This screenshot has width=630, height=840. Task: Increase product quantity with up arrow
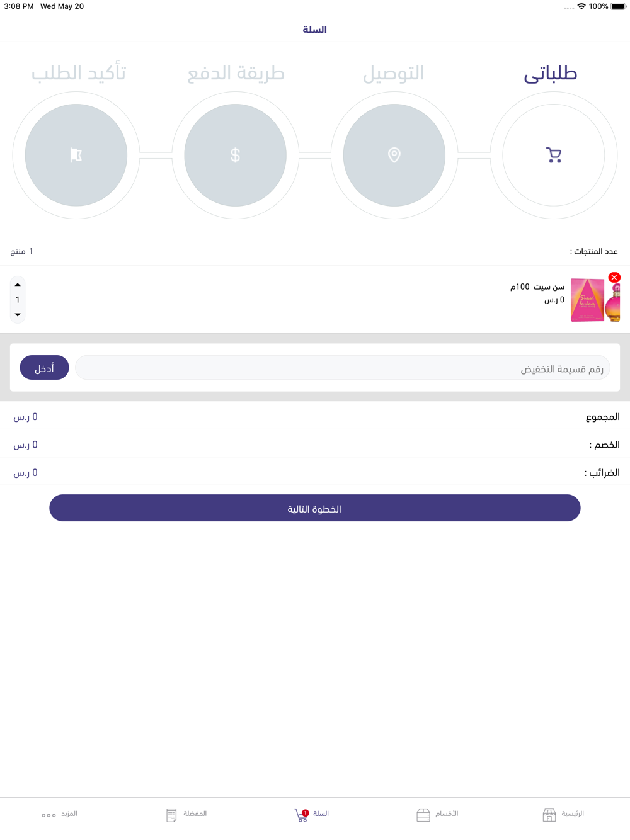tap(18, 285)
